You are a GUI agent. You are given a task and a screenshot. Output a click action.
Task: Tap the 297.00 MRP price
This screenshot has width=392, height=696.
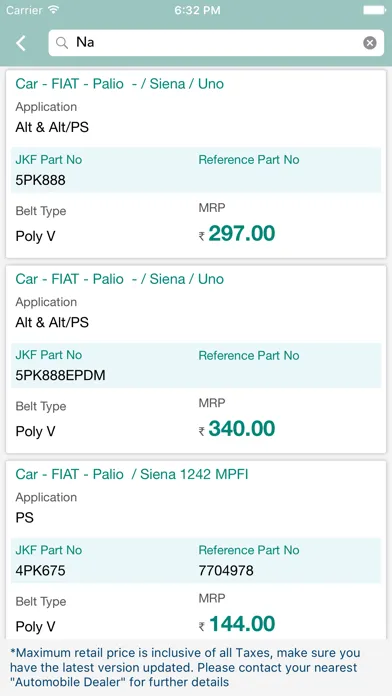[x=242, y=233]
